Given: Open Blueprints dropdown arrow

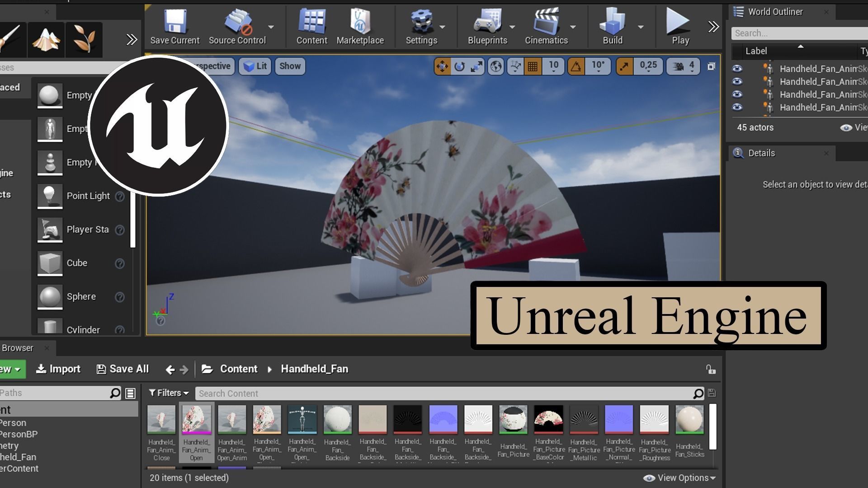Looking at the screenshot, I should point(512,27).
